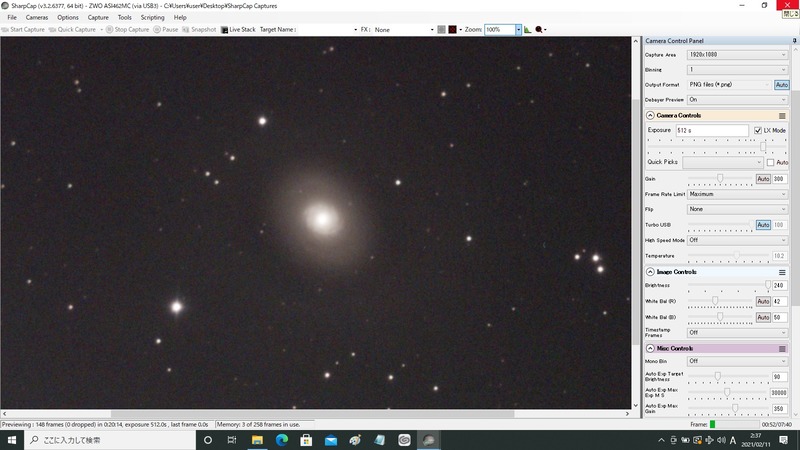The width and height of the screenshot is (800, 450).
Task: Click the Gain slider
Action: point(720,179)
